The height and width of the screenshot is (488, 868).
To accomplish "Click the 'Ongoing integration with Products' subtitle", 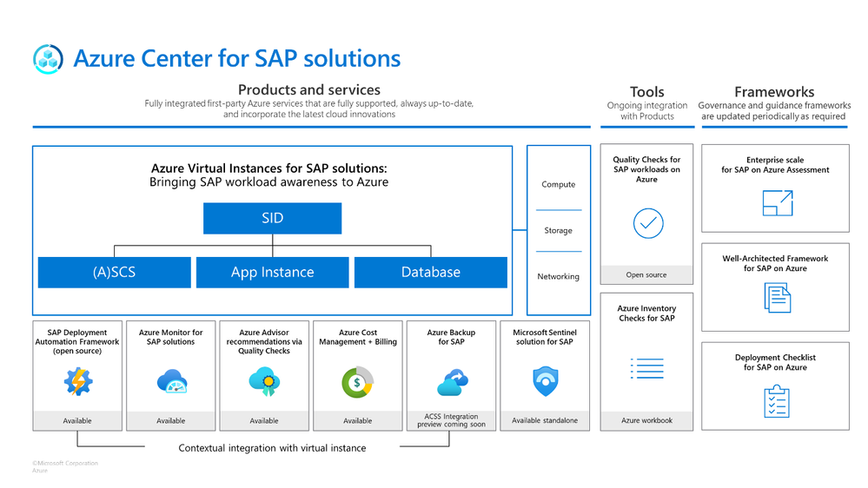I will click(647, 110).
